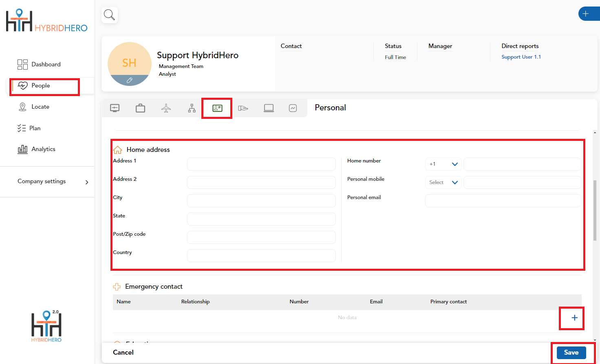Click the Support HybridHero name heading
Screen dimensions: 600x364
(198, 55)
